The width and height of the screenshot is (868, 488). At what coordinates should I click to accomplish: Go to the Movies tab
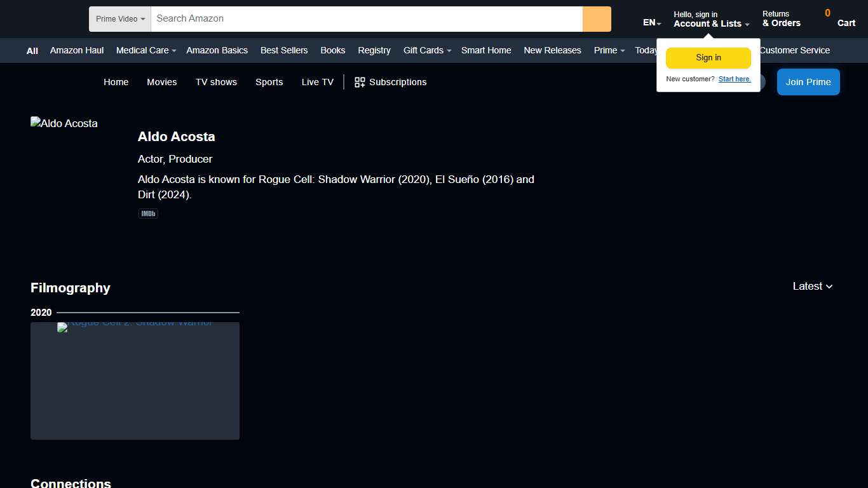[162, 82]
